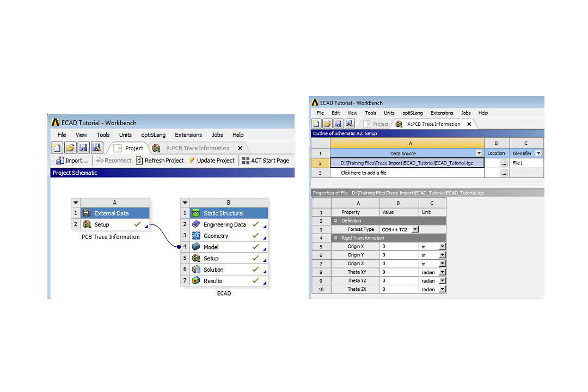This screenshot has height=392, width=588.
Task: Open system B dropdown arrow in schematic
Action: [x=185, y=203]
